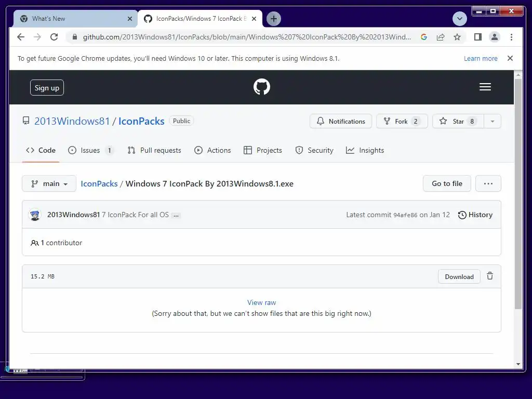Bookmark this page with the star icon
Viewport: 532px width, 399px height.
click(457, 37)
